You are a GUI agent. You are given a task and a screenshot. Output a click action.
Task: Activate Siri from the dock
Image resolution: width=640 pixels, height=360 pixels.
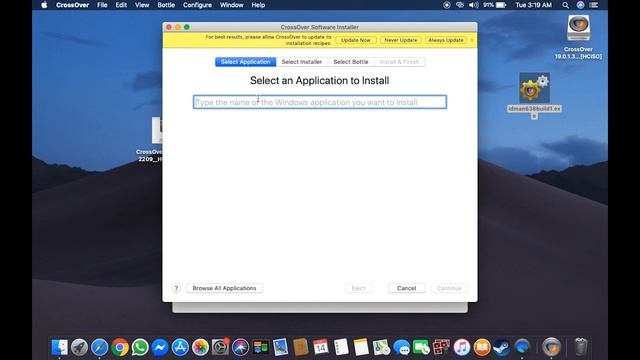240,347
